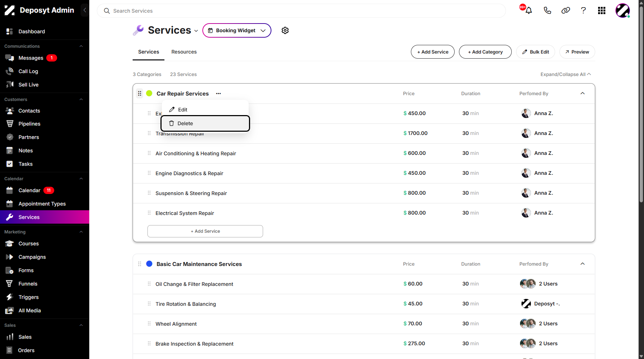
Task: Open the Engine Diagnostics & Repair service
Action: pos(189,173)
